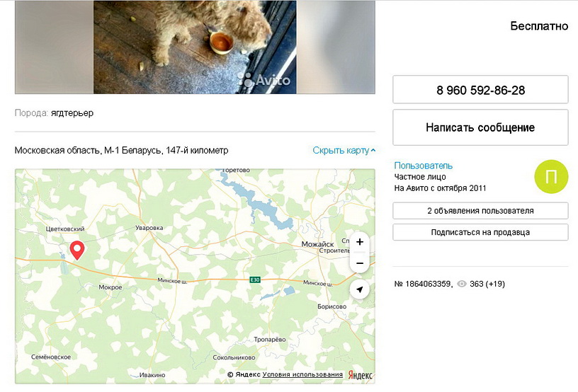Zoom out the map with minus button

tap(360, 263)
